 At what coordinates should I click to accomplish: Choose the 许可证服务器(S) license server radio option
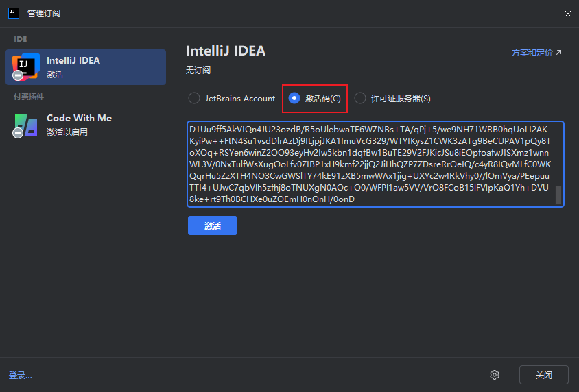[392, 99]
